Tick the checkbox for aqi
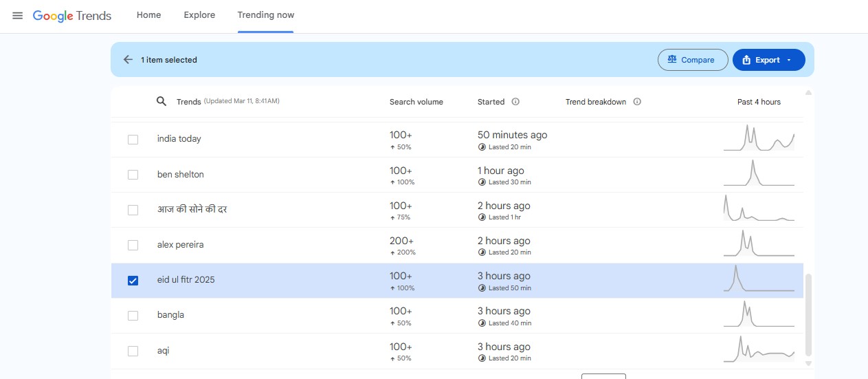Image resolution: width=868 pixels, height=379 pixels. [133, 351]
